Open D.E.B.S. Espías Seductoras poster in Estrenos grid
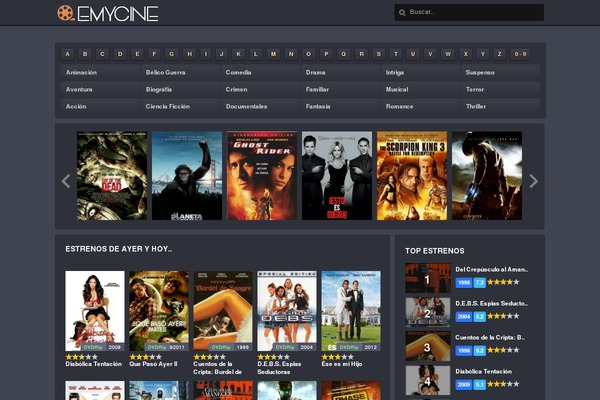This screenshot has width=600, height=400. coord(287,311)
